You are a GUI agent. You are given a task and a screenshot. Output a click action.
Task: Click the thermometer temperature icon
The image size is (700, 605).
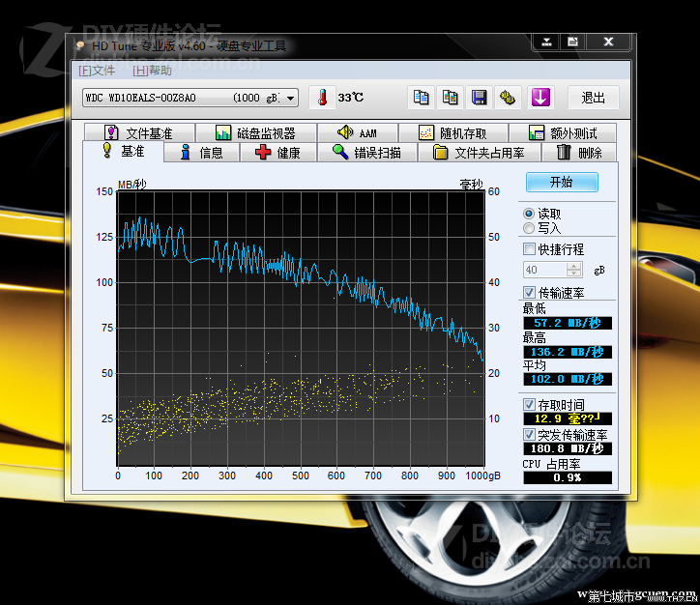(321, 98)
